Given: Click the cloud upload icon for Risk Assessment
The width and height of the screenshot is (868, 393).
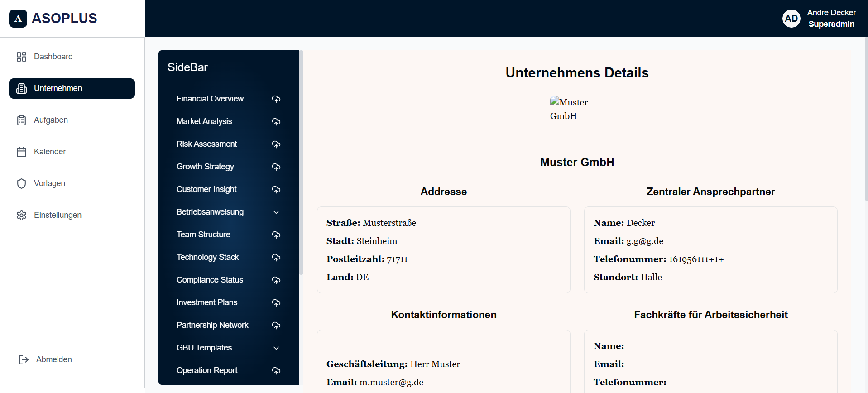Looking at the screenshot, I should 276,144.
